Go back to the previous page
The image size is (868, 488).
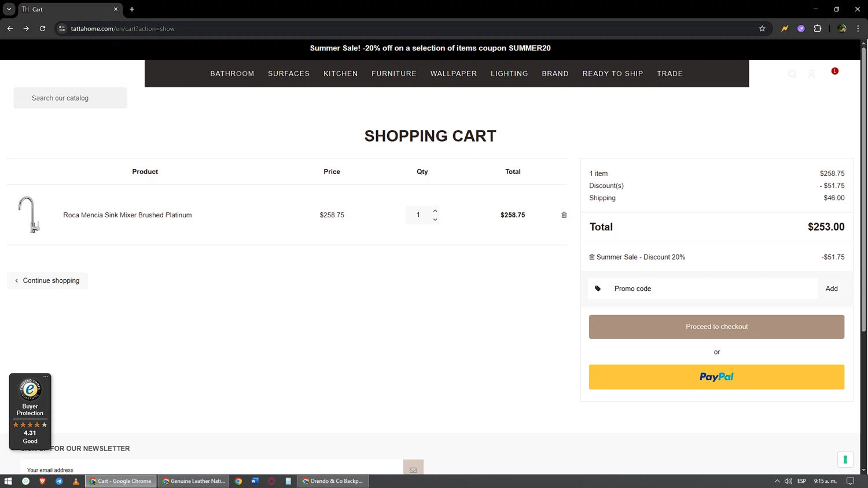(x=10, y=28)
